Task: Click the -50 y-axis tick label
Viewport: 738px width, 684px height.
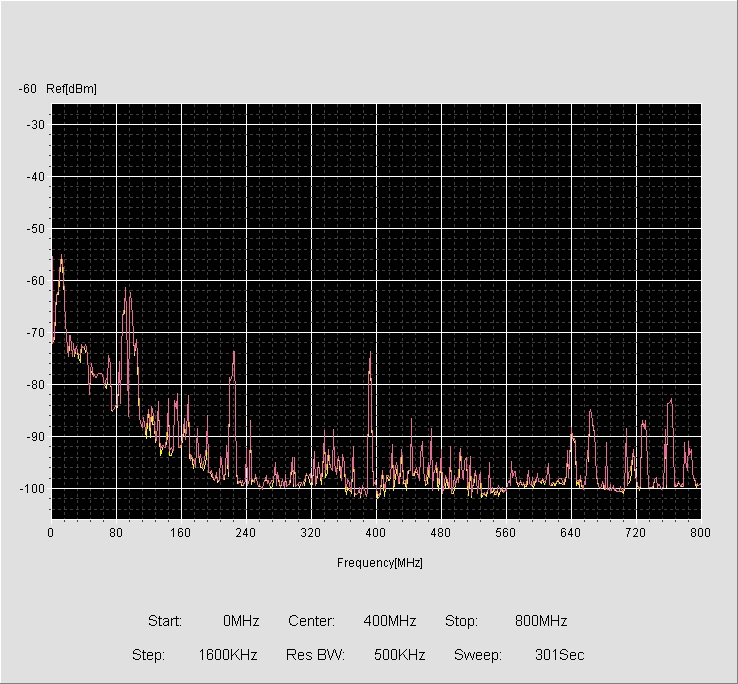Action: point(35,229)
